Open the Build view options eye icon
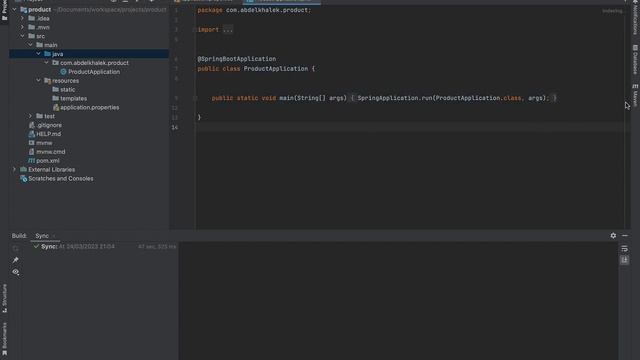The image size is (640, 360). 16,272
